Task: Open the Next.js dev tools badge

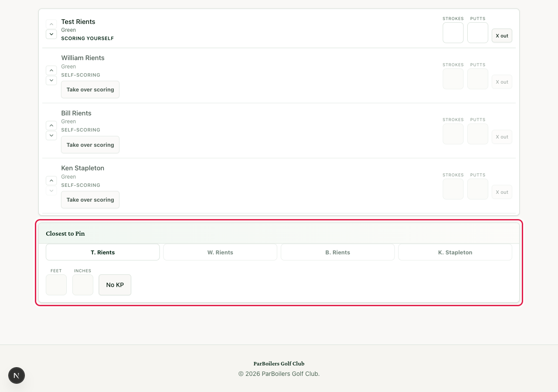Action: coord(17,375)
